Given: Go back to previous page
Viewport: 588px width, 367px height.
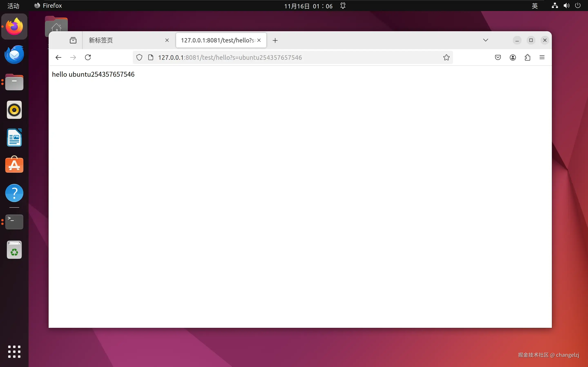Looking at the screenshot, I should point(58,58).
